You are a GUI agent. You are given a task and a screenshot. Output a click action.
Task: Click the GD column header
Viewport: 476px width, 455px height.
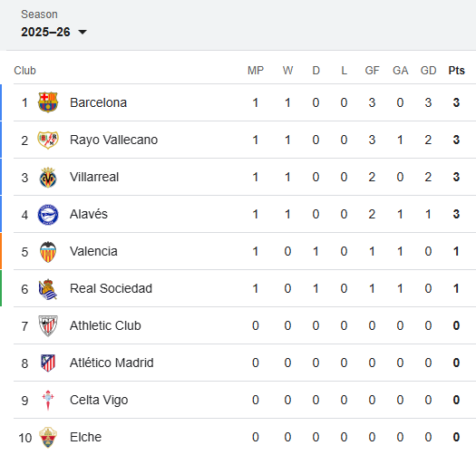428,71
